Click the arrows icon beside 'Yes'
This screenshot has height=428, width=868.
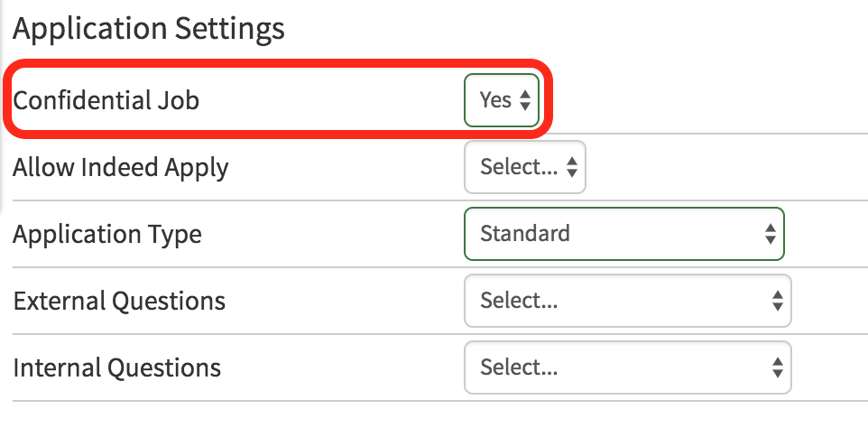tap(525, 100)
